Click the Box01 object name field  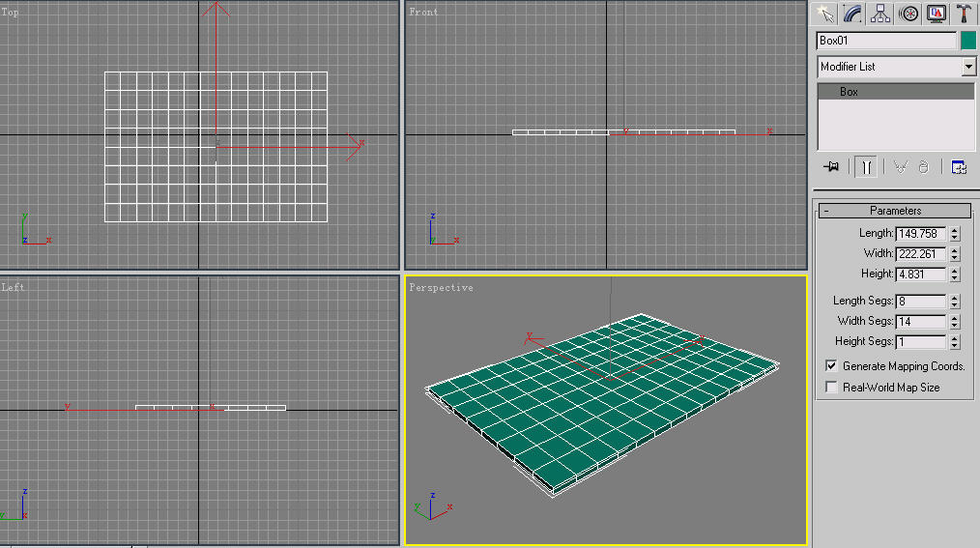click(x=885, y=41)
